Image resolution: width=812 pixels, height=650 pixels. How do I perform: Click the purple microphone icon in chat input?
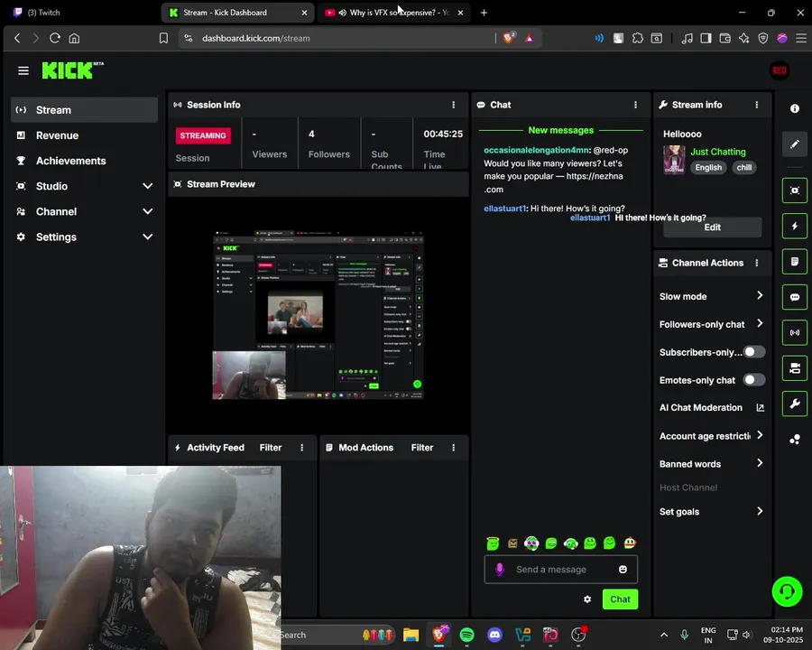[499, 569]
